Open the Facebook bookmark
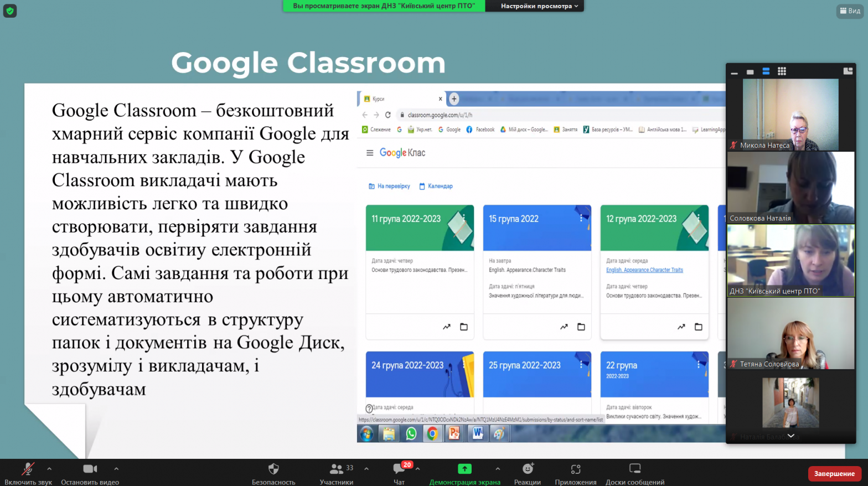Viewport: 868px width, 486px height. (480, 130)
